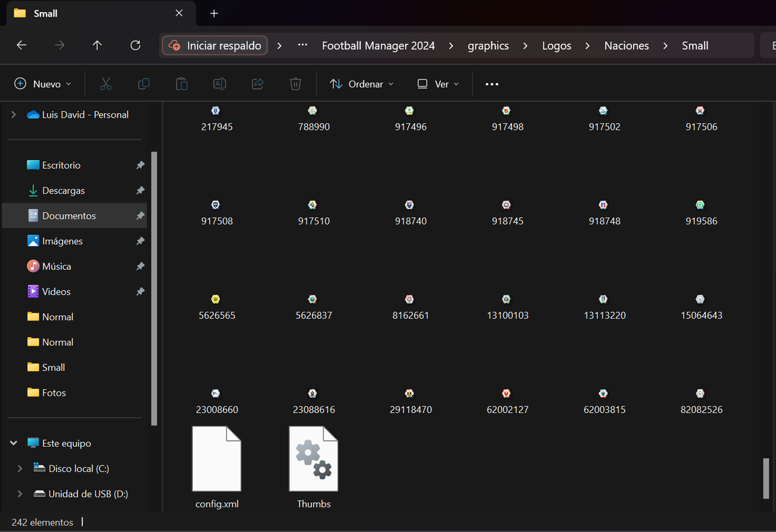This screenshot has width=776, height=532.
Task: Expand breadcrumb chevron after Iniciar respaldo
Action: coord(279,45)
